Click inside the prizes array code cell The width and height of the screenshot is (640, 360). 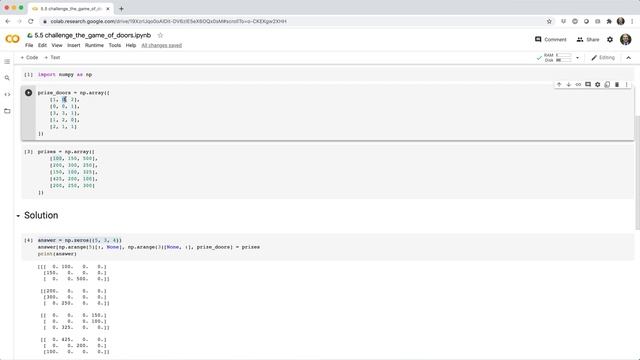[327, 172]
